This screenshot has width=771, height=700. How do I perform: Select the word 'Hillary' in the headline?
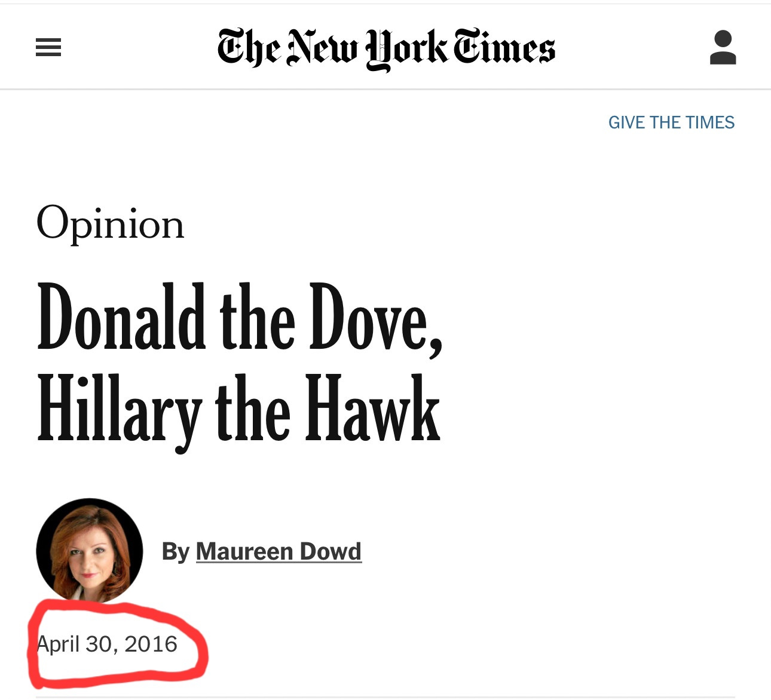[x=119, y=410]
